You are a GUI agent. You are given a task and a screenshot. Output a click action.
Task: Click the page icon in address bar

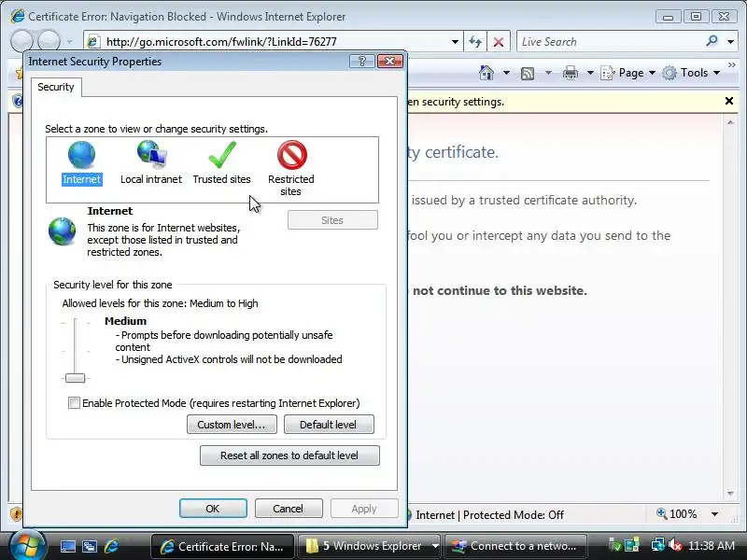click(x=93, y=42)
